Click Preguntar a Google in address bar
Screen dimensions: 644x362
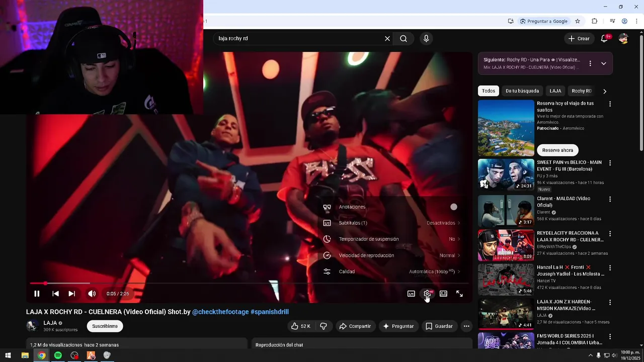click(543, 21)
